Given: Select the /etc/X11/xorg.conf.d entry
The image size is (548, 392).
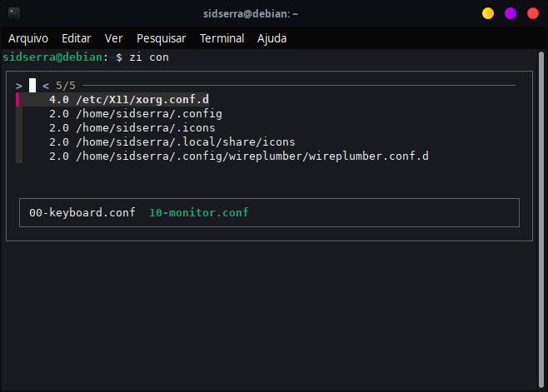Looking at the screenshot, I should pyautogui.click(x=142, y=99).
